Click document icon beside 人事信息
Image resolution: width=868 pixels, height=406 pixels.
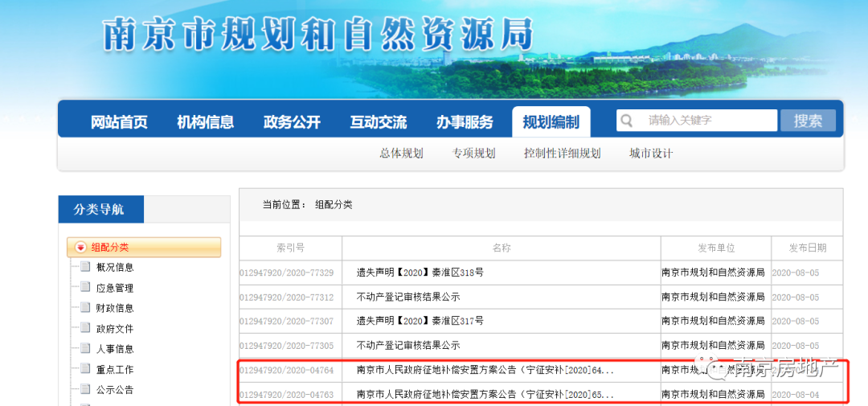point(85,348)
